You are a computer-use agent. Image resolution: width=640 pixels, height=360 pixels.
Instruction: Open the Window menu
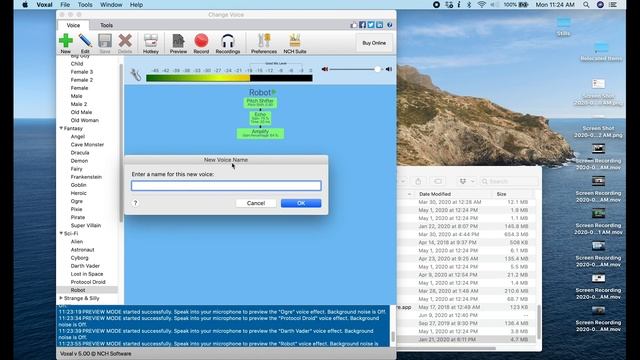coord(111,5)
